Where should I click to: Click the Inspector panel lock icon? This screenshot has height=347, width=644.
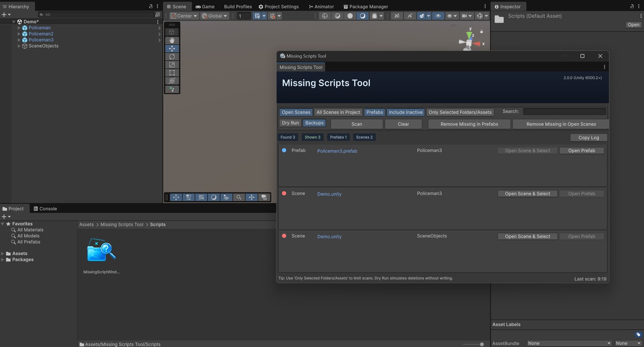631,6
